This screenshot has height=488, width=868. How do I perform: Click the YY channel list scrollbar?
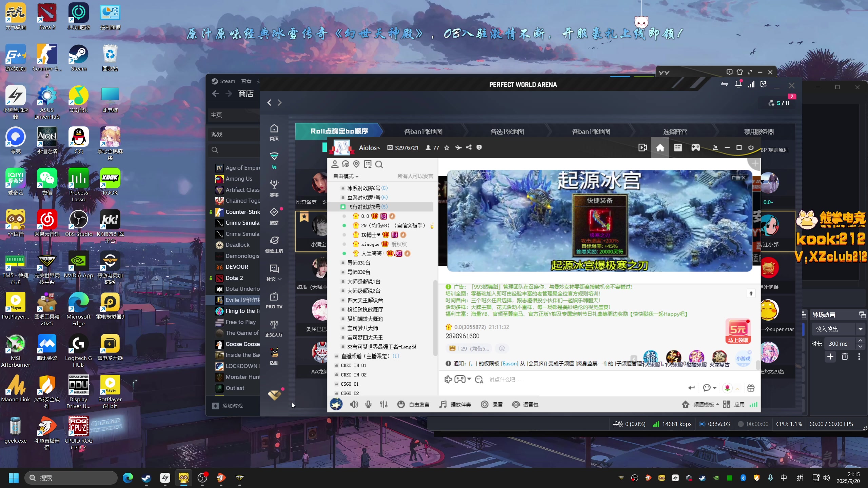pos(435,318)
